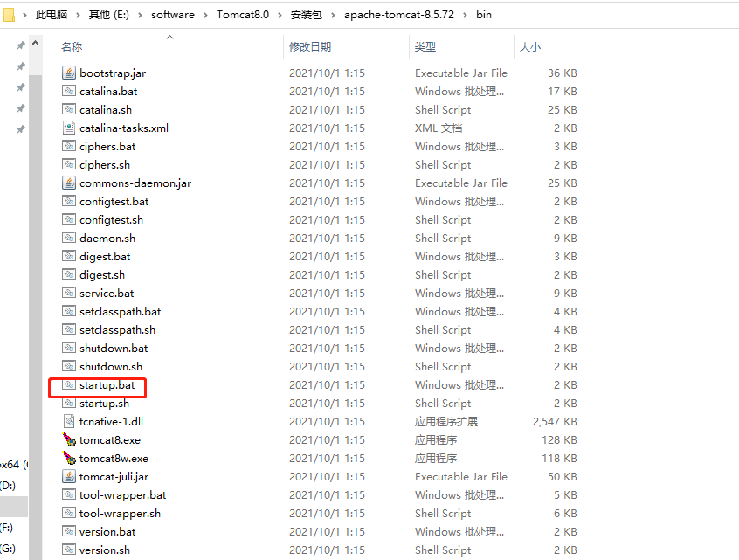
Task: Go to the software folder in the breadcrumb
Action: (x=173, y=15)
